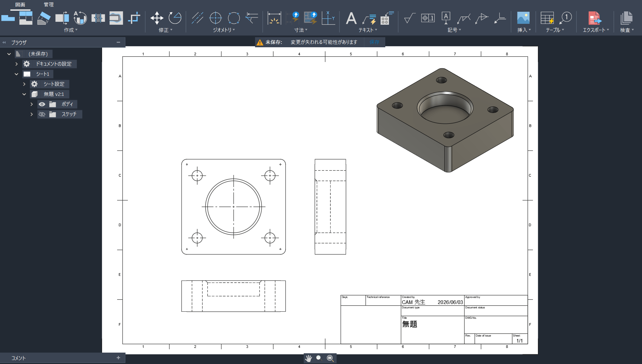The height and width of the screenshot is (364, 642).
Task: Collapse the ブラウザ panel with double arrows
Action: [4, 43]
